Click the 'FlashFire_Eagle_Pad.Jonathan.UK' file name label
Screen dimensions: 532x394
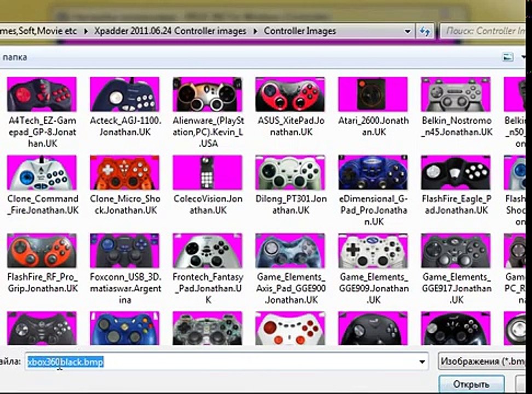point(456,204)
